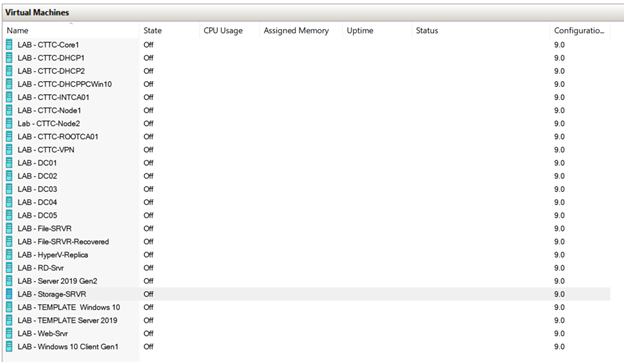624x362 pixels.
Task: Select the LAB - DC01 name text
Action: tap(37, 163)
